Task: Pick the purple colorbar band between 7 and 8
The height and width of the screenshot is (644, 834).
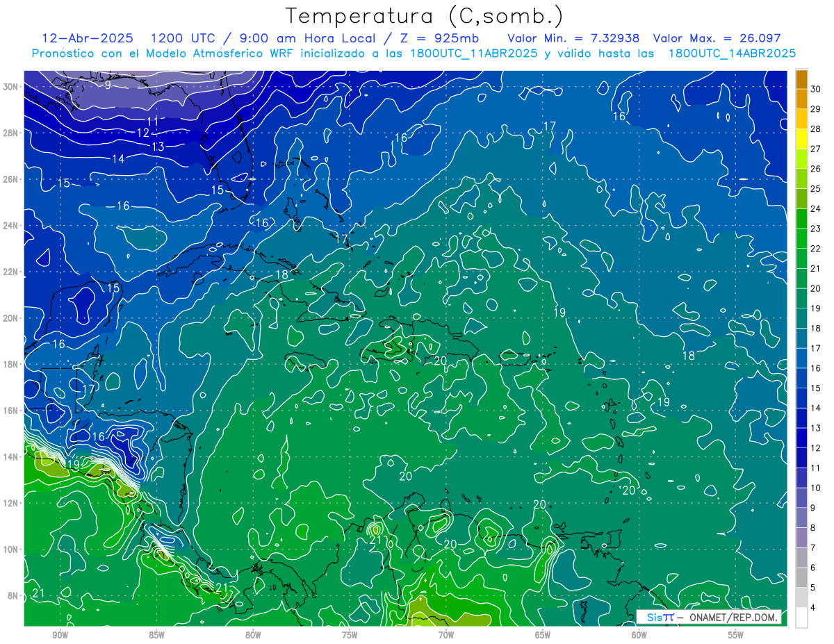Action: [801, 538]
